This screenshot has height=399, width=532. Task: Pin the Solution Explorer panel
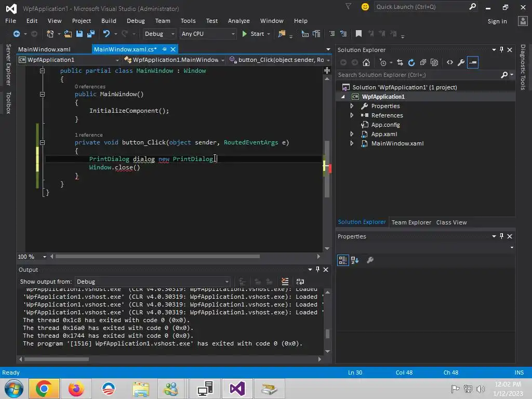[x=501, y=49]
